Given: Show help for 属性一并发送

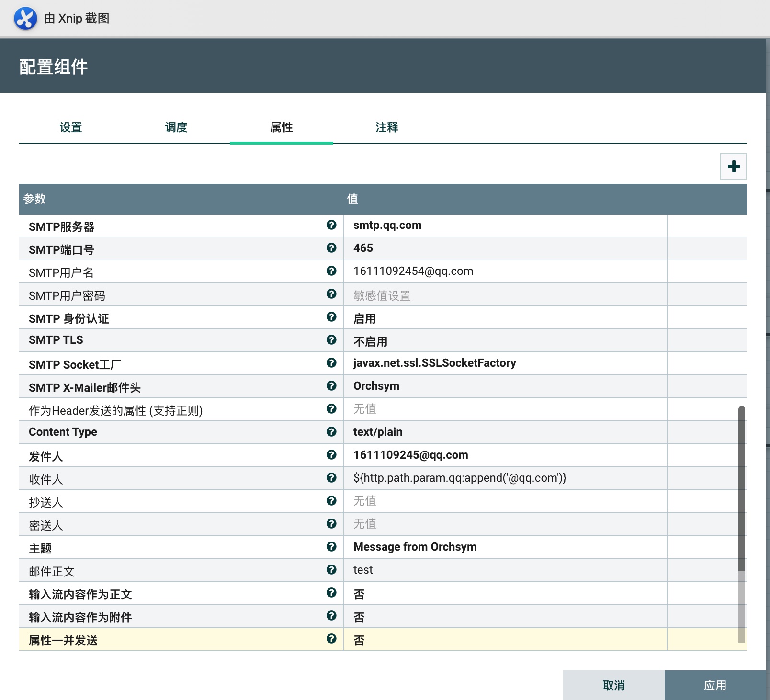Looking at the screenshot, I should [x=331, y=639].
